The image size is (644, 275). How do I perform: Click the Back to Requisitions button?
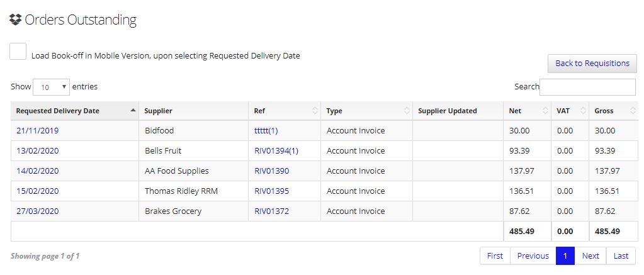(x=592, y=63)
